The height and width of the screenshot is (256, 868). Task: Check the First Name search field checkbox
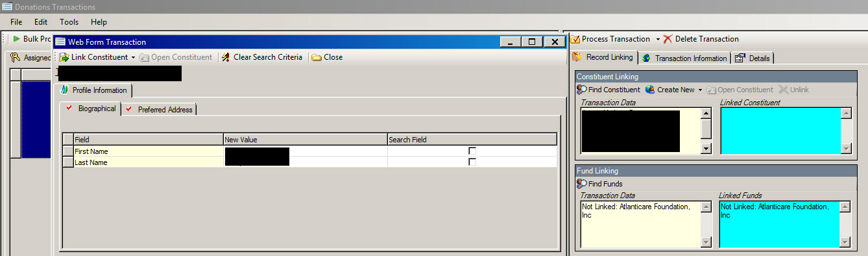click(472, 151)
